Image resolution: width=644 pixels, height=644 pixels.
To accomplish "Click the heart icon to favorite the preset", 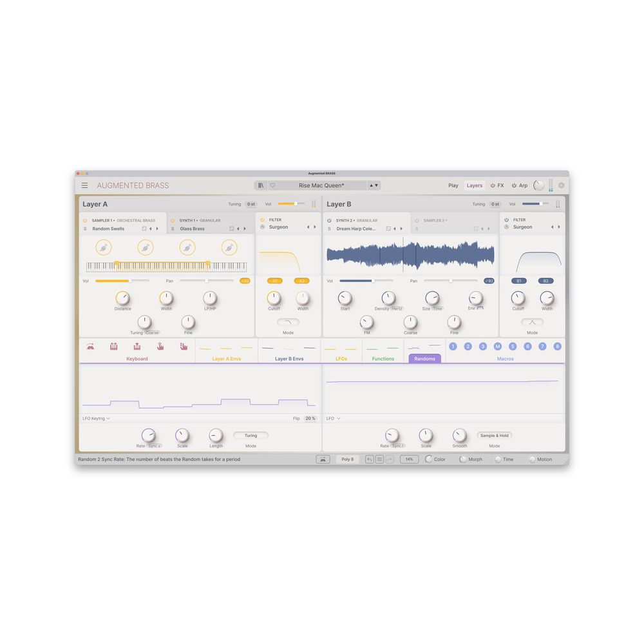I will (271, 185).
